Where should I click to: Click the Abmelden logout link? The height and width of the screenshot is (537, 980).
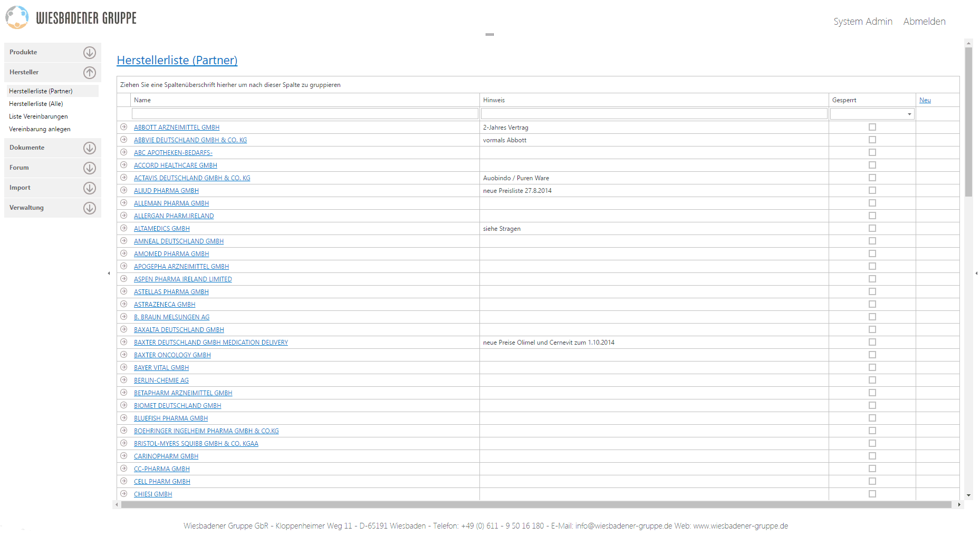[x=924, y=22]
